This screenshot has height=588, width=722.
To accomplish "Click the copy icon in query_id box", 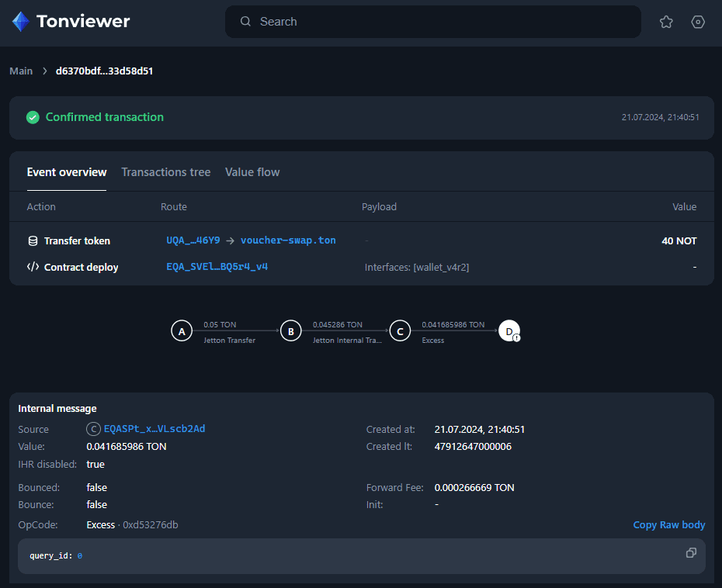I will click(x=691, y=553).
